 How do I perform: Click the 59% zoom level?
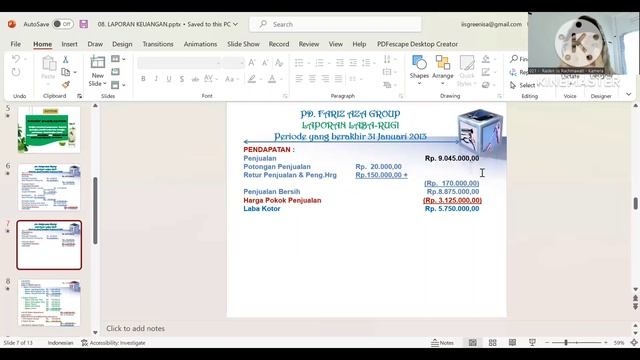pyautogui.click(x=619, y=343)
